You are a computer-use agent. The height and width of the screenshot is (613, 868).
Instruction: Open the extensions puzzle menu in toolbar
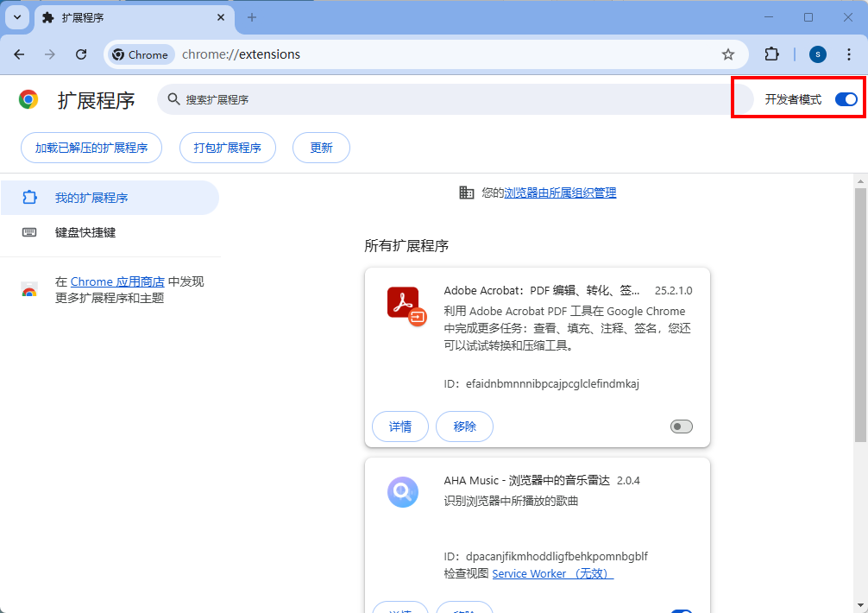click(x=771, y=54)
